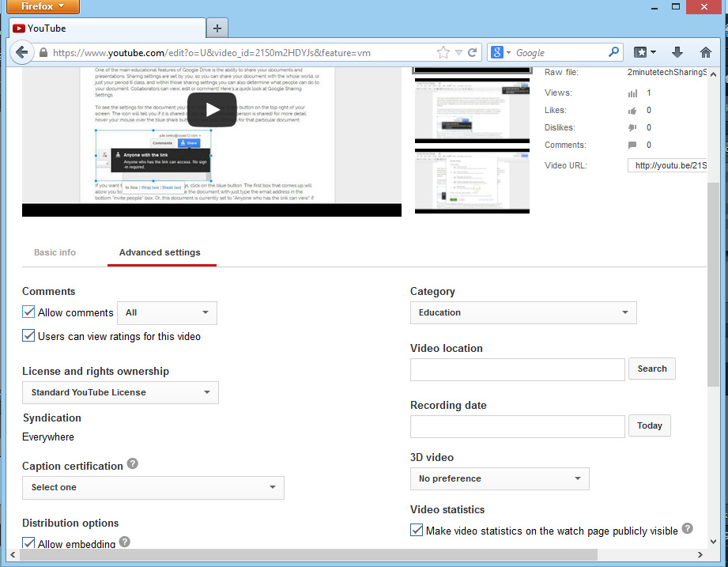Reload the page using refresh icon
Image resolution: width=728 pixels, height=567 pixels.
[x=472, y=52]
